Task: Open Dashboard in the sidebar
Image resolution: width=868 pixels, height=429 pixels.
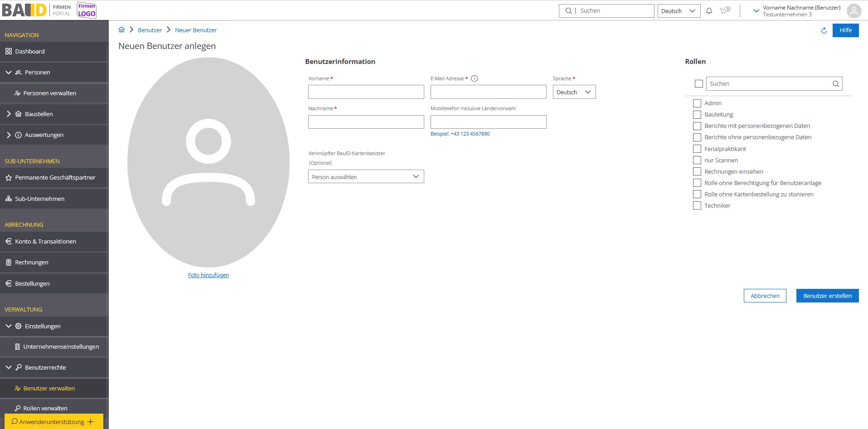Action: [30, 52]
